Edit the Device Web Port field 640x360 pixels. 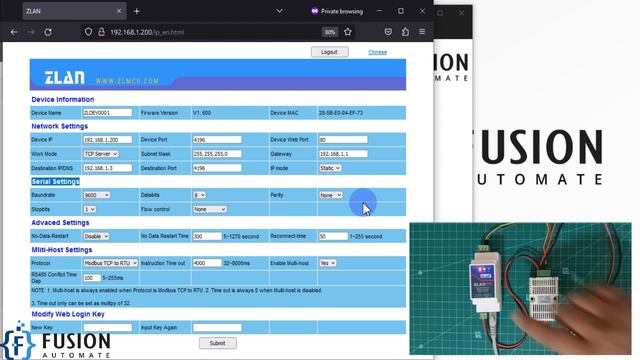[x=343, y=140]
